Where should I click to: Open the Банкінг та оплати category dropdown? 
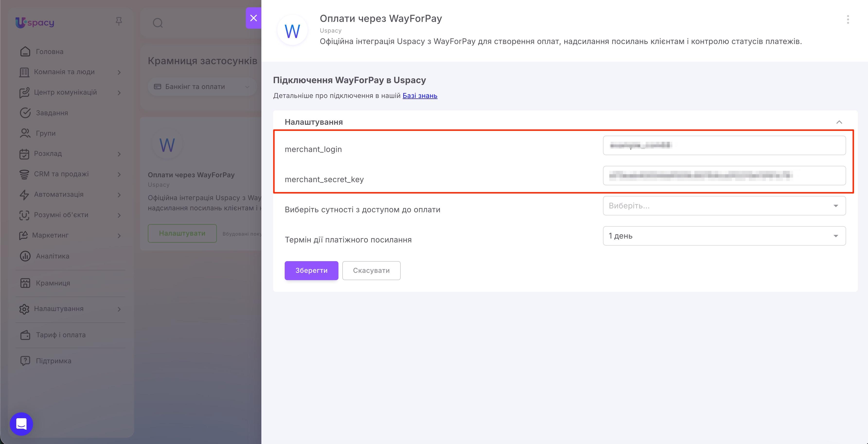[x=202, y=87]
